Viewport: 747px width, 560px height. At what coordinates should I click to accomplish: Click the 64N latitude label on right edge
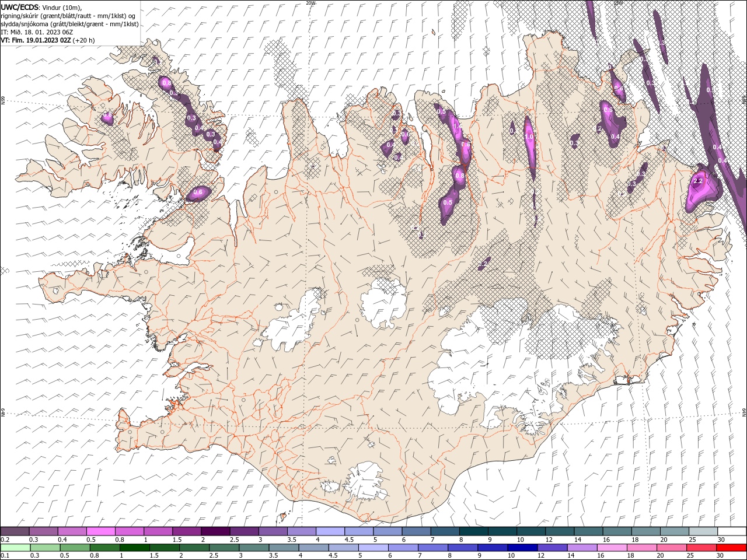pyautogui.click(x=744, y=412)
